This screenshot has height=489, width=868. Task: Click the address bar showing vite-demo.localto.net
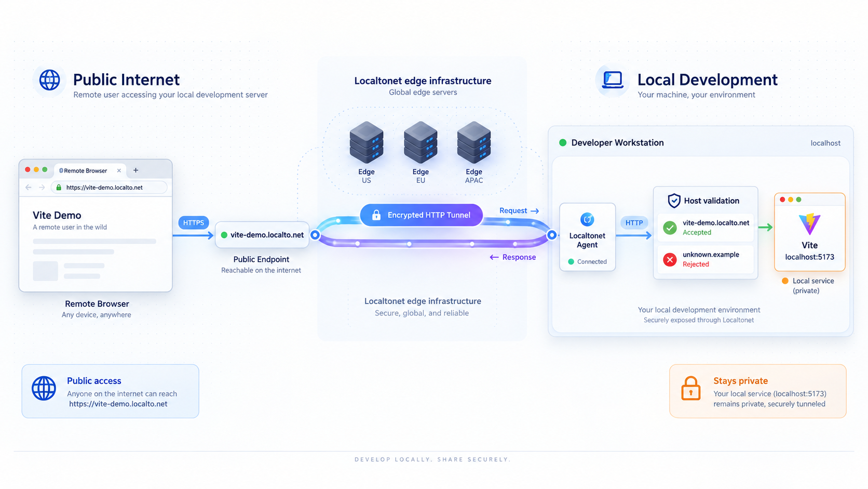109,188
